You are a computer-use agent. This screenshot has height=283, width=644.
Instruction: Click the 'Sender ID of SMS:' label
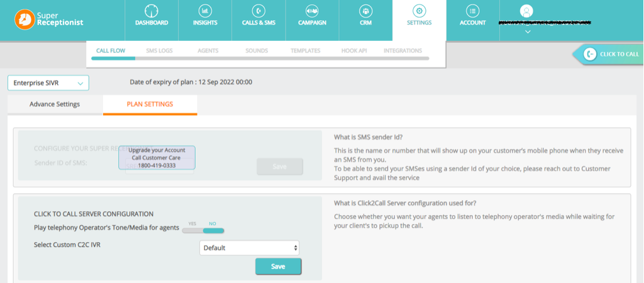click(x=61, y=163)
